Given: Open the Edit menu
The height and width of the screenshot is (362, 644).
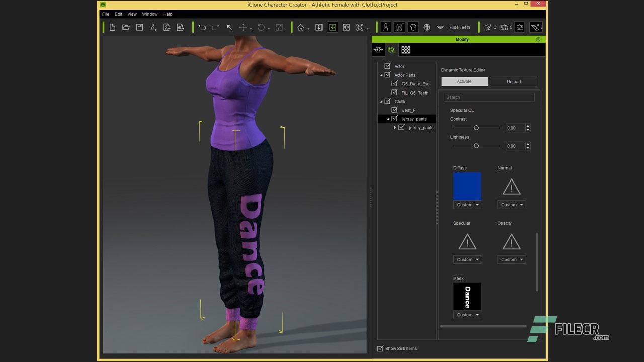Looking at the screenshot, I should click(118, 14).
